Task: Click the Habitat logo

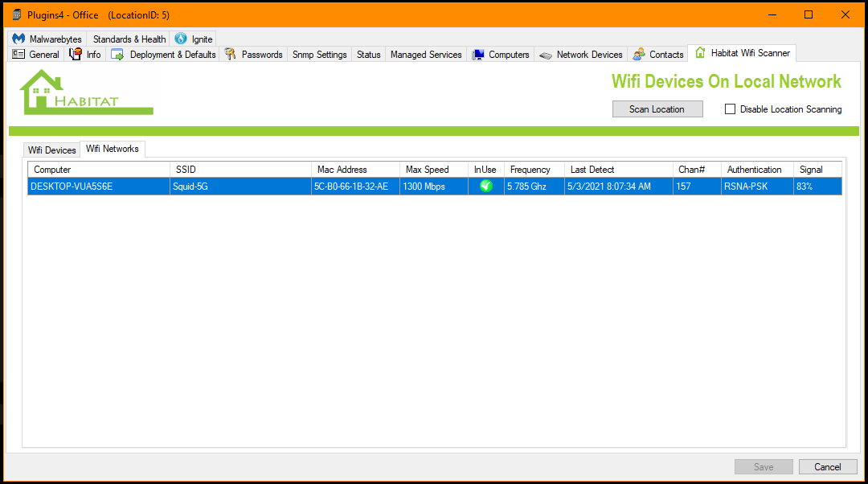Action: (84, 90)
